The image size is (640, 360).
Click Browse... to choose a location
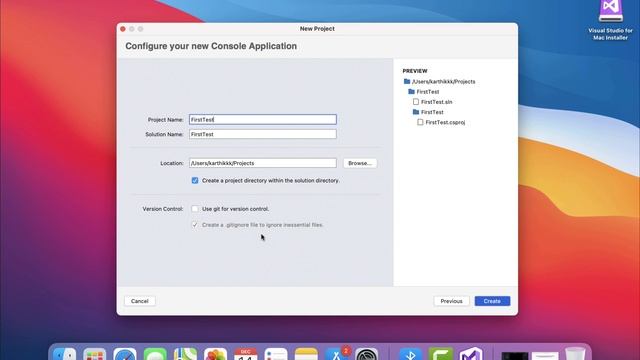pos(360,163)
